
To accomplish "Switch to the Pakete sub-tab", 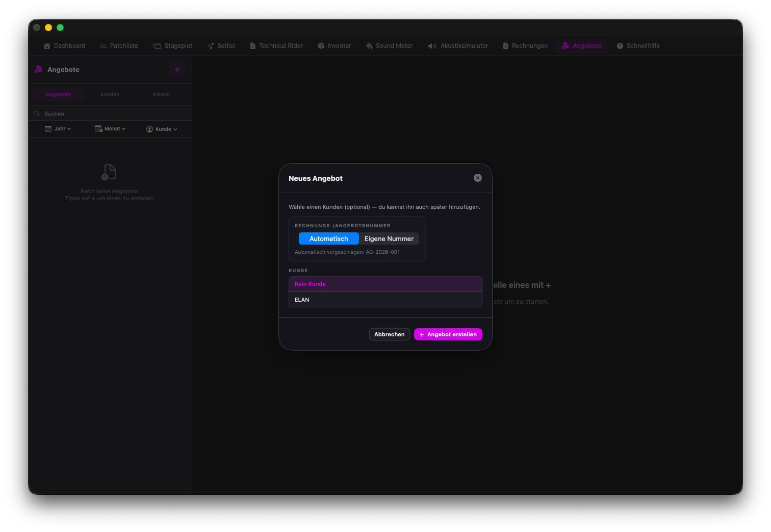I will coord(161,94).
